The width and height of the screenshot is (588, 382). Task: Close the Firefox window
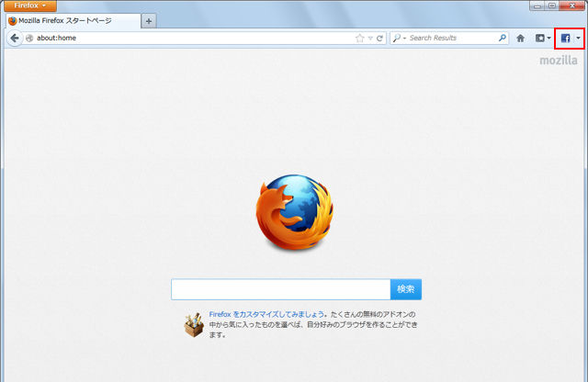coord(572,6)
